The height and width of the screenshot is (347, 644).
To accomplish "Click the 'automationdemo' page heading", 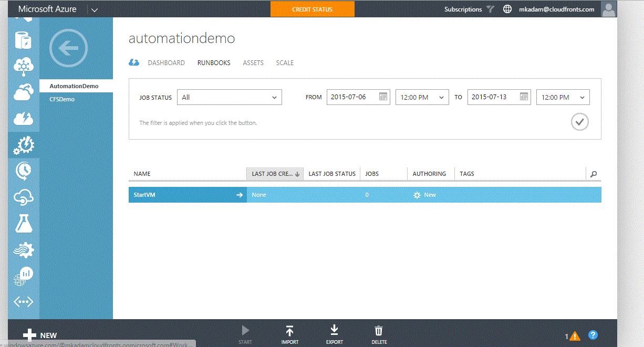I will [182, 38].
